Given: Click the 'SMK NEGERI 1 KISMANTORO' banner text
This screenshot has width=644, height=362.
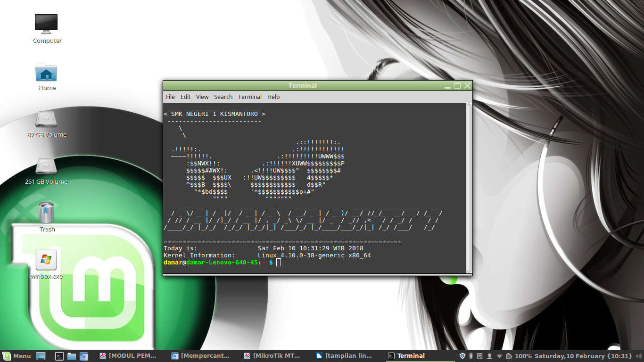Looking at the screenshot, I should coord(215,114).
